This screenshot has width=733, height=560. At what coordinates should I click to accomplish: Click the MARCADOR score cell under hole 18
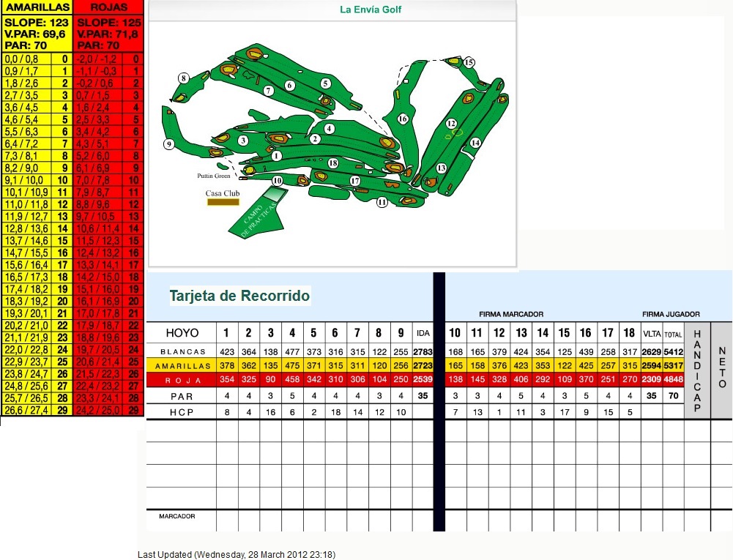tap(630, 520)
